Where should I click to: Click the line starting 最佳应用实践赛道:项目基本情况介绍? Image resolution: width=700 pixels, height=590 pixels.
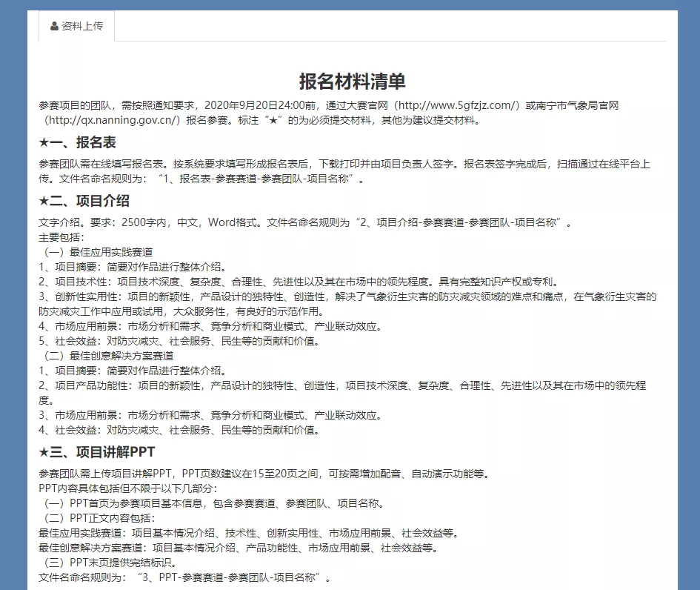(x=249, y=533)
